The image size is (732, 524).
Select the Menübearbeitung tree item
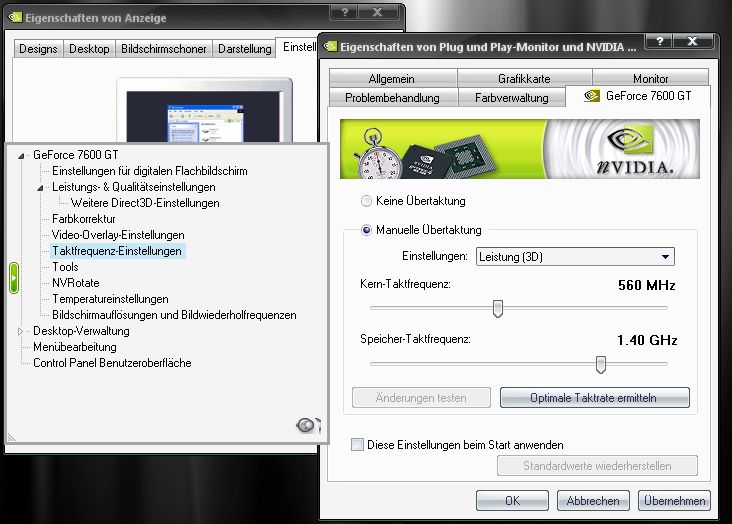point(75,347)
